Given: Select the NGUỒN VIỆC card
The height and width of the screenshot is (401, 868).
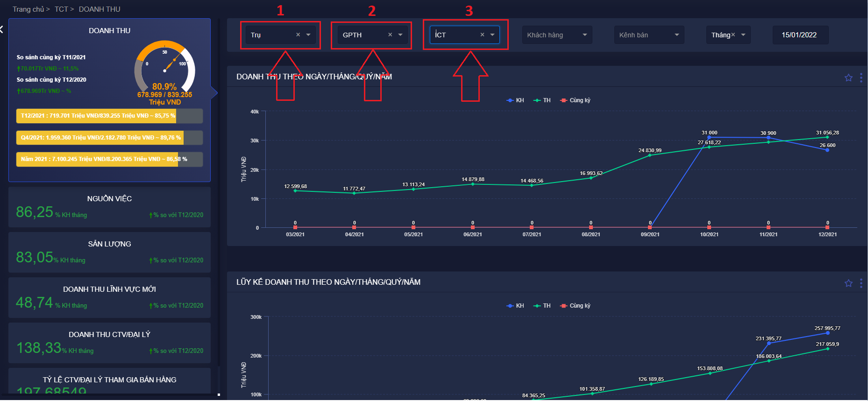Looking at the screenshot, I should (109, 207).
